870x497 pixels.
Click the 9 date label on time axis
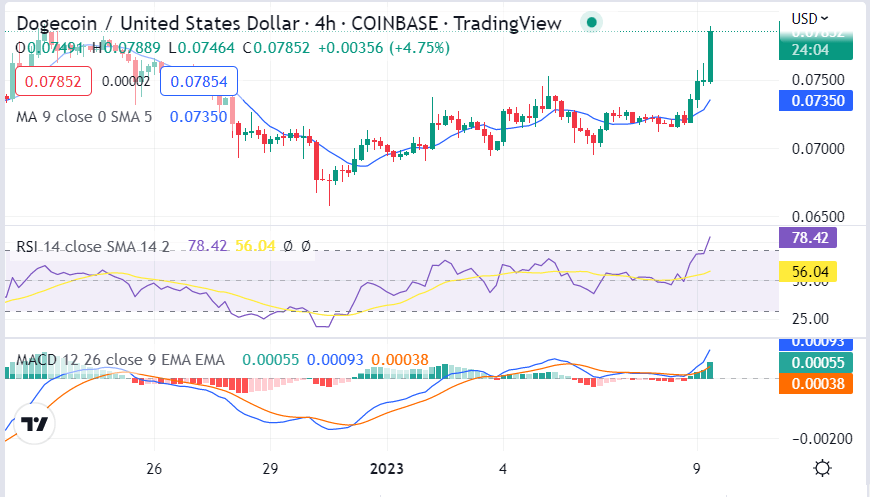tap(697, 469)
